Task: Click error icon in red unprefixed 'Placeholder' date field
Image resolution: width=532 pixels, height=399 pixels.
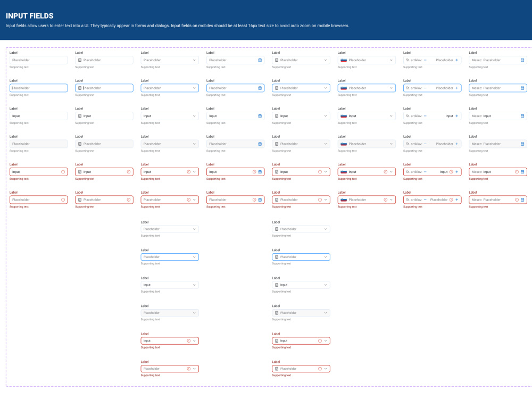Action: pyautogui.click(x=254, y=200)
